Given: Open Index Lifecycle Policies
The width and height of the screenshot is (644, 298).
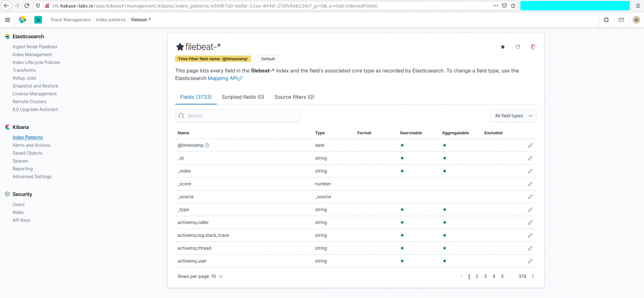Looking at the screenshot, I should tap(36, 62).
